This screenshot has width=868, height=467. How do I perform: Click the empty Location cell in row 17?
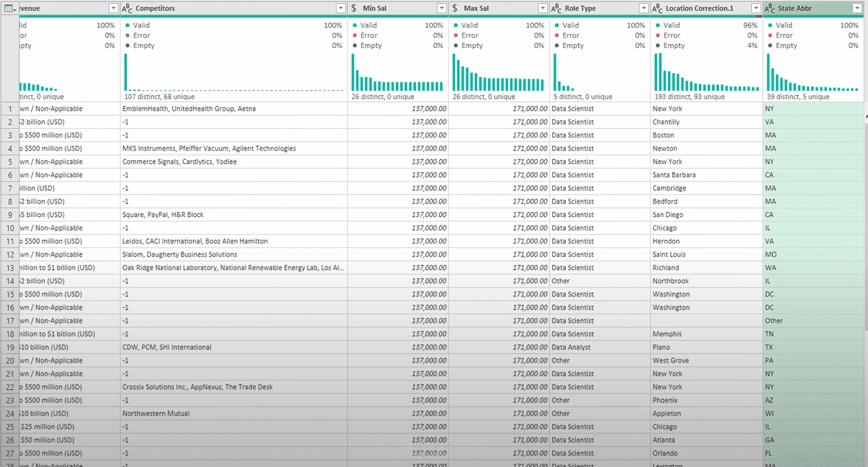pyautogui.click(x=706, y=321)
